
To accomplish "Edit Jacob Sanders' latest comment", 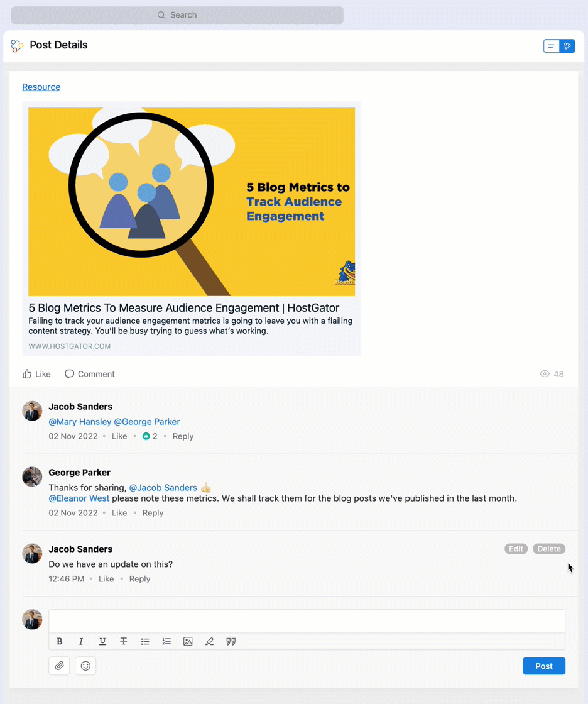I will coord(516,549).
